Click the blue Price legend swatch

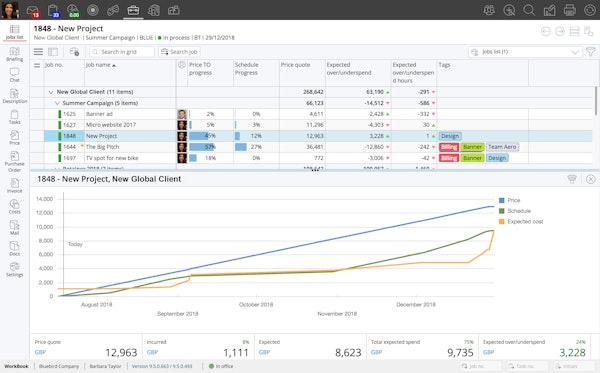[502, 200]
